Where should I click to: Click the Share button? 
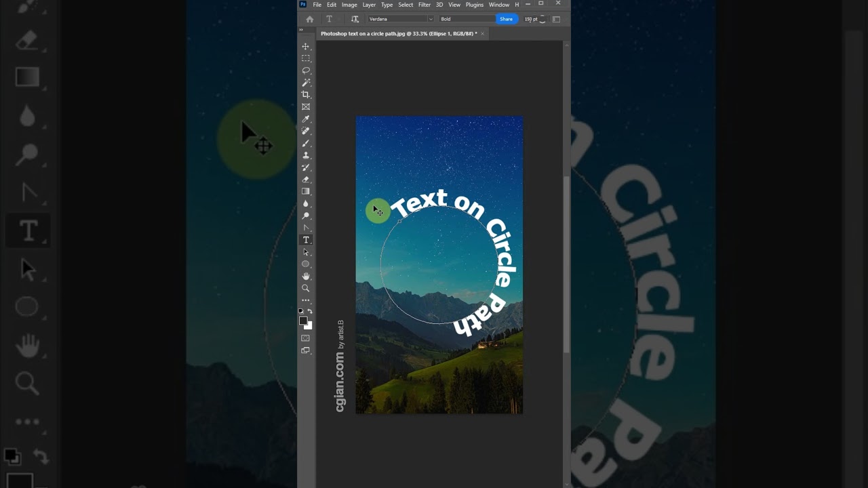click(x=507, y=19)
